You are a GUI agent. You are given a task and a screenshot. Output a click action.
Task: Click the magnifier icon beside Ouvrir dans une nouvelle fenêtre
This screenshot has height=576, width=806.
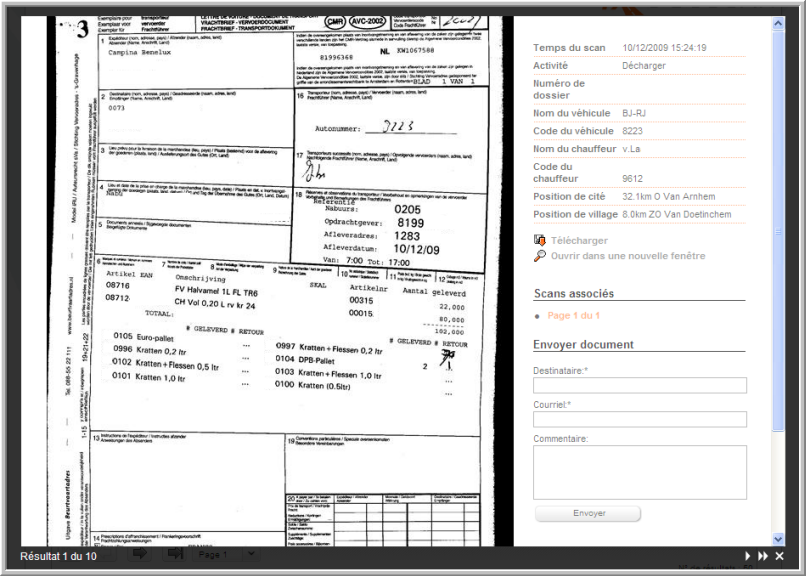click(x=540, y=255)
